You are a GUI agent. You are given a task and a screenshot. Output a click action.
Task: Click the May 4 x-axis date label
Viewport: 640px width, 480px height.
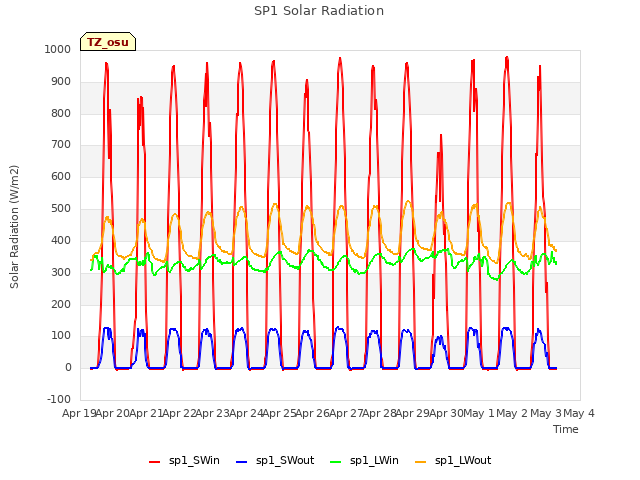(579, 413)
